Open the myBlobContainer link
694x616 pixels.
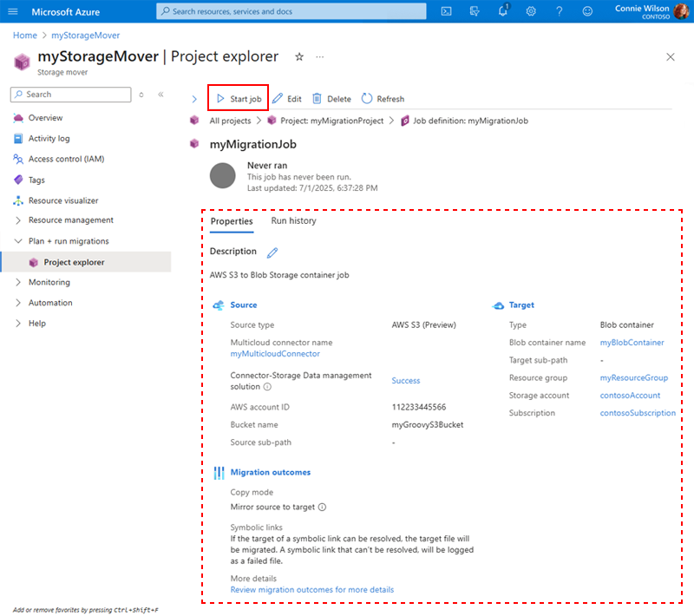[632, 343]
